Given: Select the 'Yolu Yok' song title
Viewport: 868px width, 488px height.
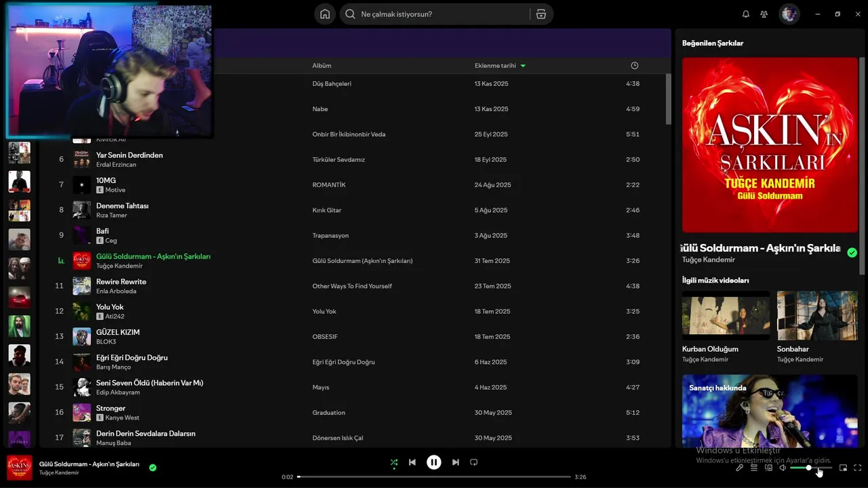Looking at the screenshot, I should (x=110, y=307).
